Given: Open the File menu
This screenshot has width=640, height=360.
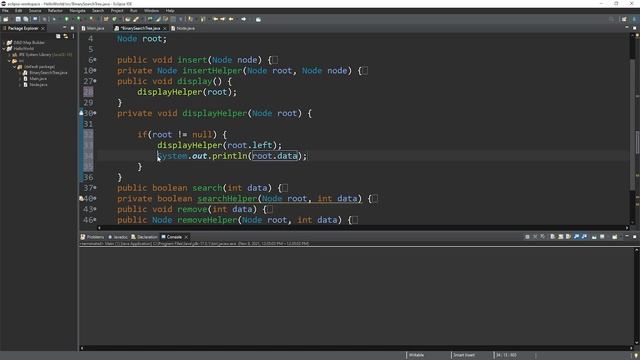Looking at the screenshot, I should pos(5,11).
